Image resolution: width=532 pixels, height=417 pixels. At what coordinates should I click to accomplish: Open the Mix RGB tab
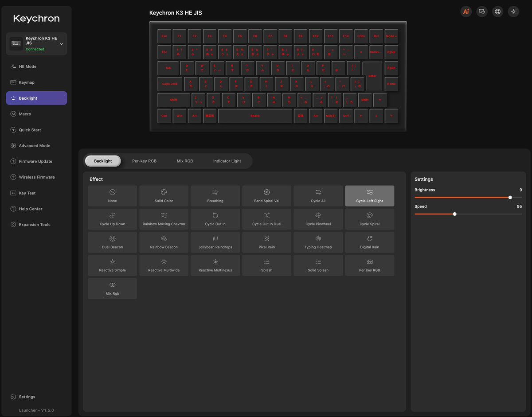tap(185, 161)
